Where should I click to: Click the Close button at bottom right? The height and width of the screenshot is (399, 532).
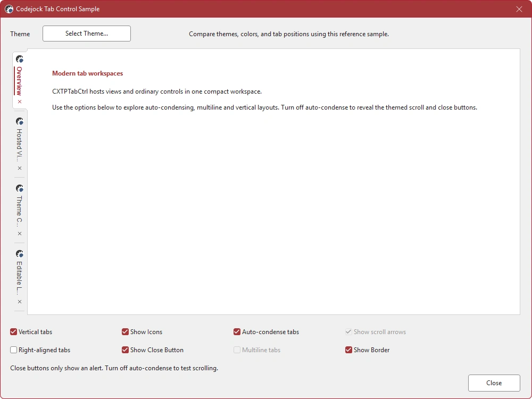point(494,383)
